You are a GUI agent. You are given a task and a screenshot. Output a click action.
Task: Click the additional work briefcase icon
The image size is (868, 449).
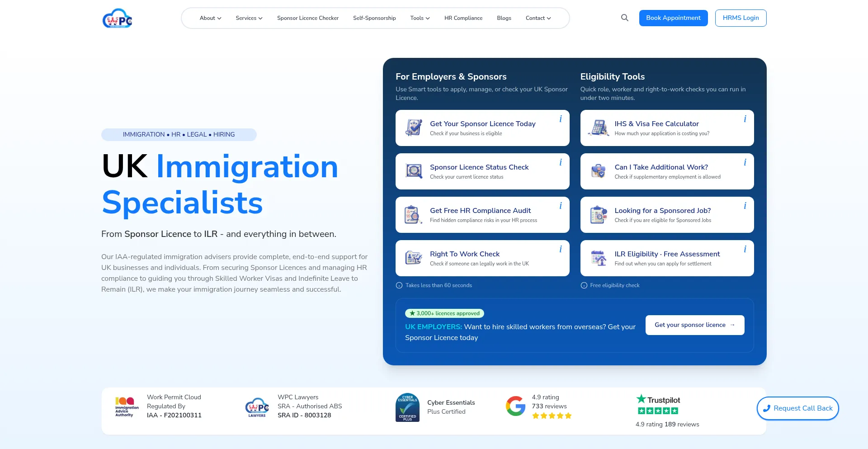point(599,171)
